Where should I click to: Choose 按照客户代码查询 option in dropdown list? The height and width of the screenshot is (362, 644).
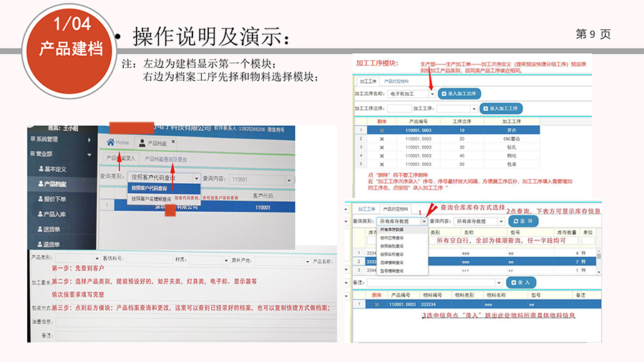click(x=164, y=188)
